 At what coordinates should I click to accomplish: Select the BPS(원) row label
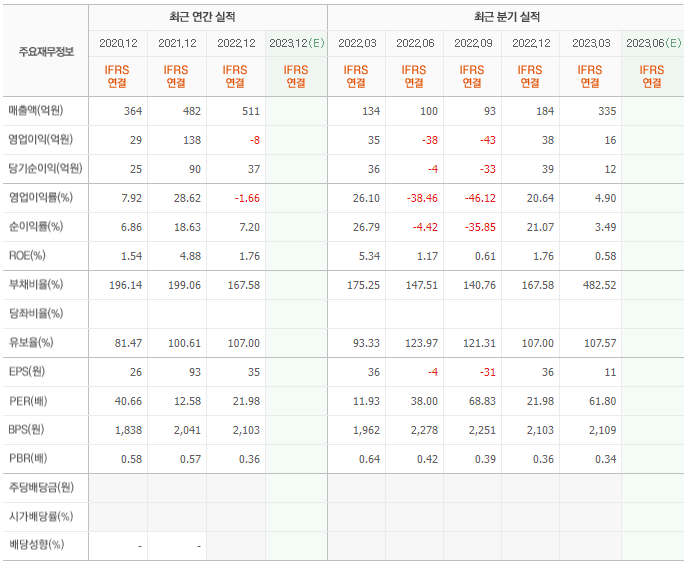click(26, 429)
